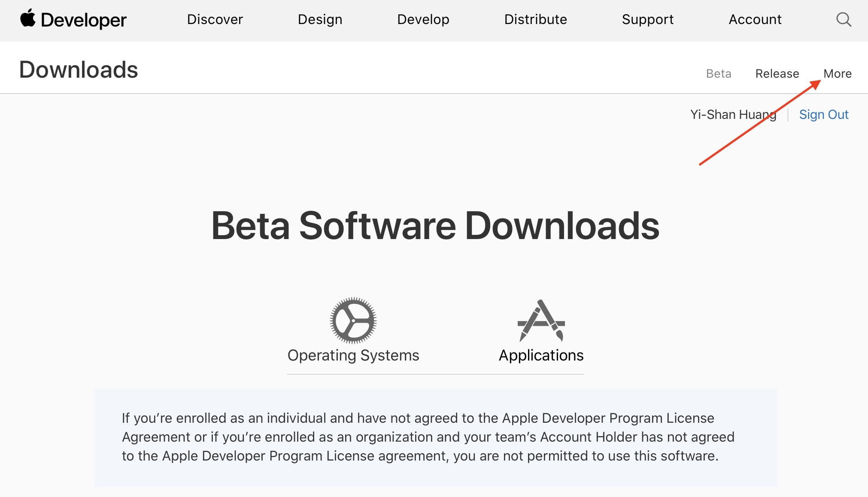Click the Sign Out link

[823, 115]
